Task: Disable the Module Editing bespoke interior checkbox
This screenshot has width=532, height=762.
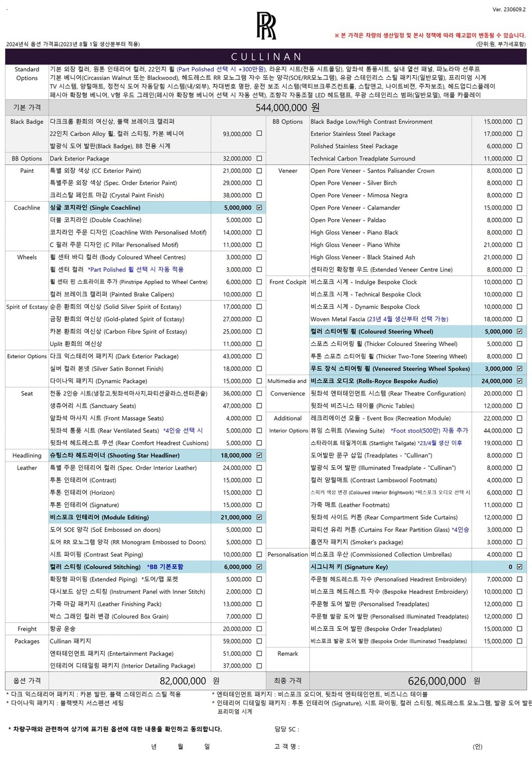Action: 259,518
